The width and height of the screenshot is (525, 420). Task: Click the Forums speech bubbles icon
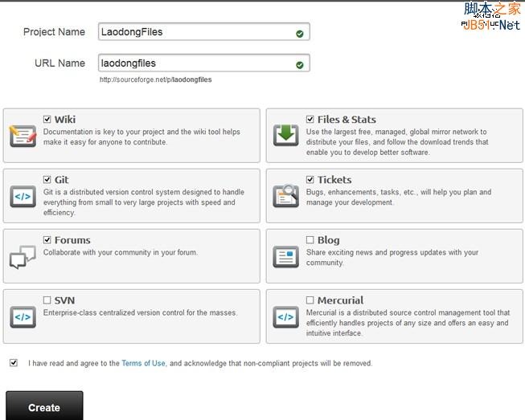tap(23, 257)
